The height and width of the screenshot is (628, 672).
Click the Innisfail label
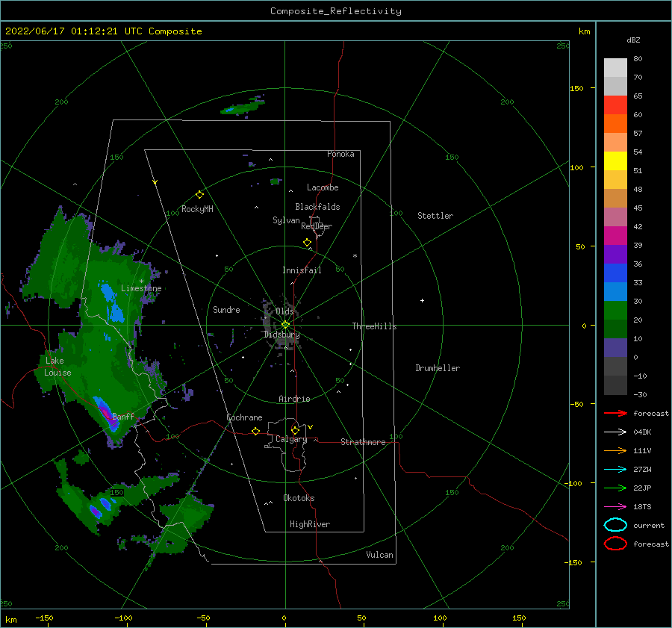tap(302, 270)
